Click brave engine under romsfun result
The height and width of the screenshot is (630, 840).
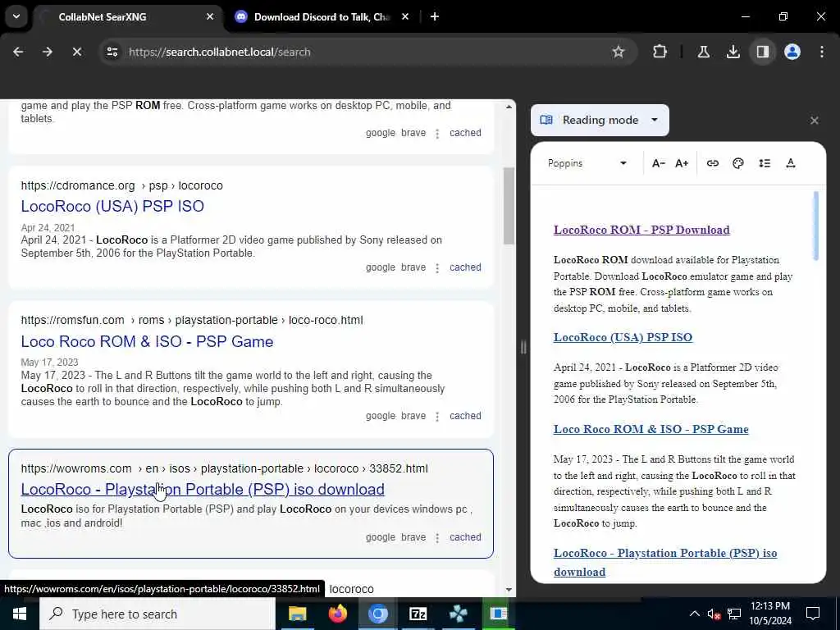413,416
